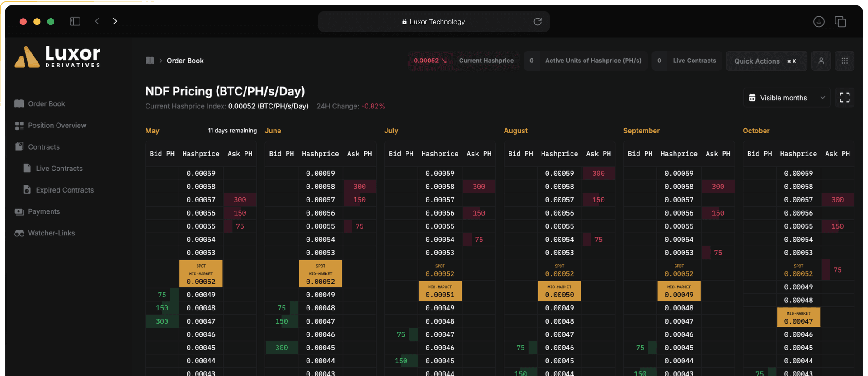Click the Watcher-Links binoculars icon
This screenshot has width=868, height=376.
click(19, 233)
